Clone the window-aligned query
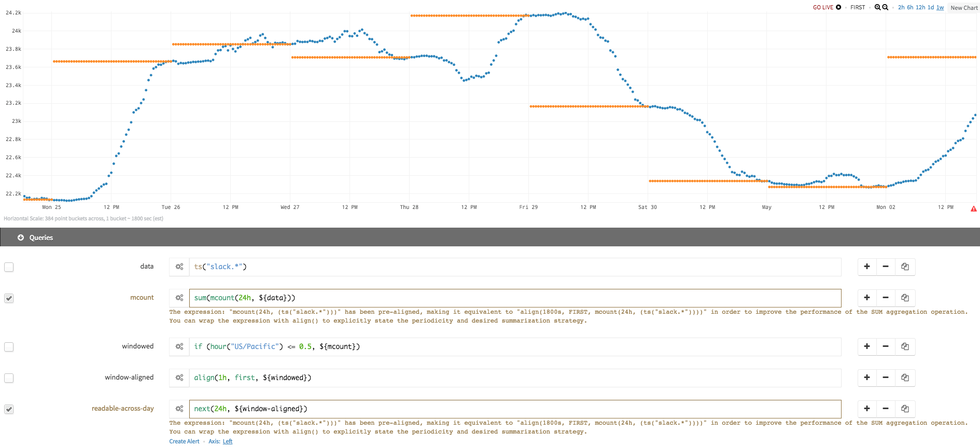The width and height of the screenshot is (980, 447). point(905,378)
